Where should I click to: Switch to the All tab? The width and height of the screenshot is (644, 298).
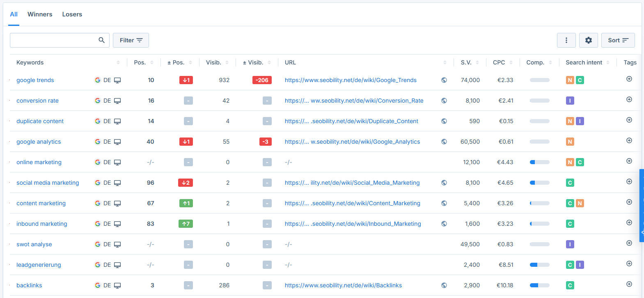coord(14,14)
